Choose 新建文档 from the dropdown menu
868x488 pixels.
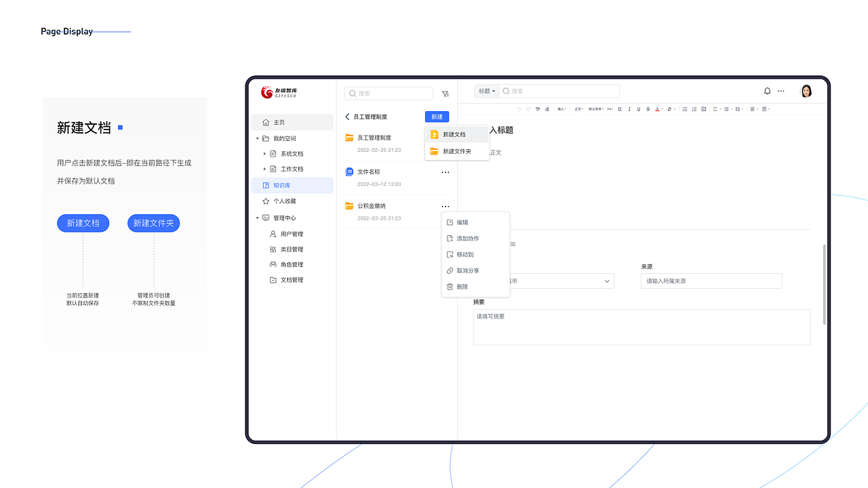click(457, 134)
